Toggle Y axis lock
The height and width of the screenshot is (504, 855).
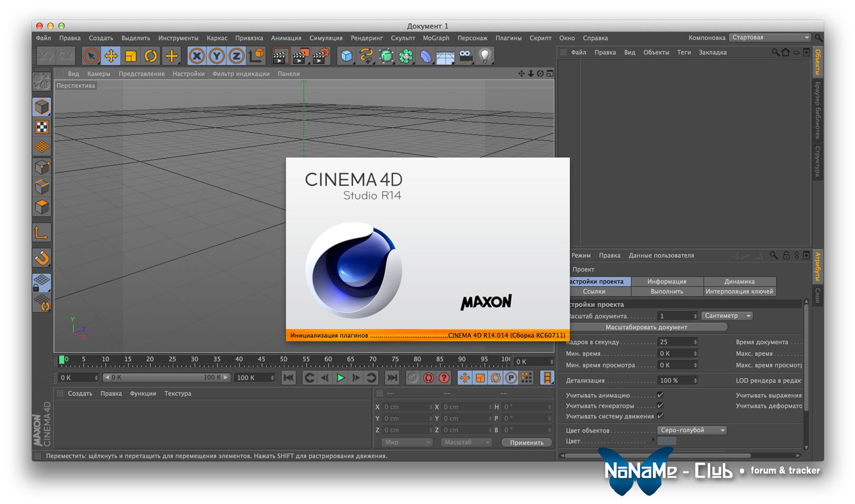click(217, 56)
